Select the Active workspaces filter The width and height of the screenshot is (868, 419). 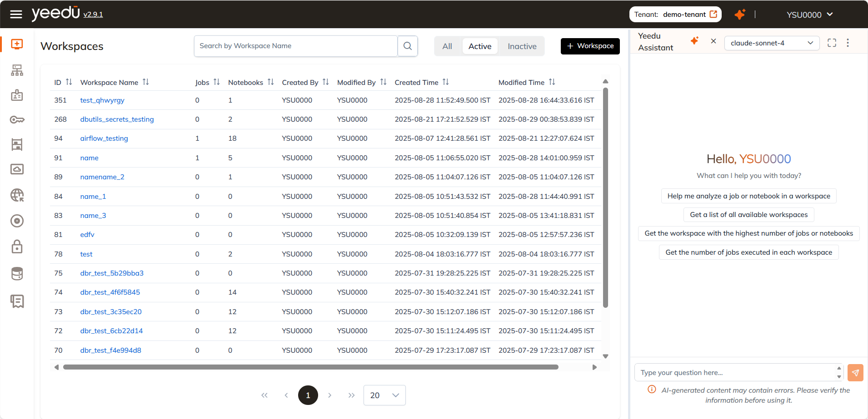click(x=480, y=46)
